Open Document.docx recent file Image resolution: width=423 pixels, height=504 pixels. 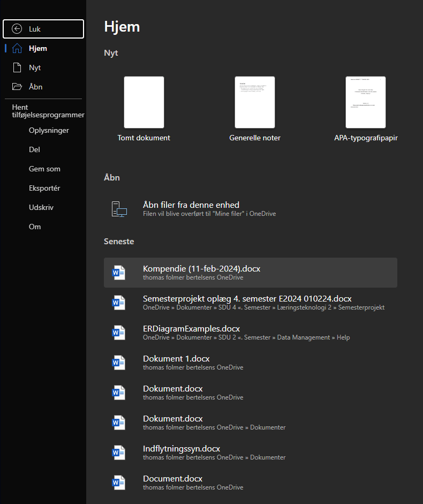pos(251,483)
